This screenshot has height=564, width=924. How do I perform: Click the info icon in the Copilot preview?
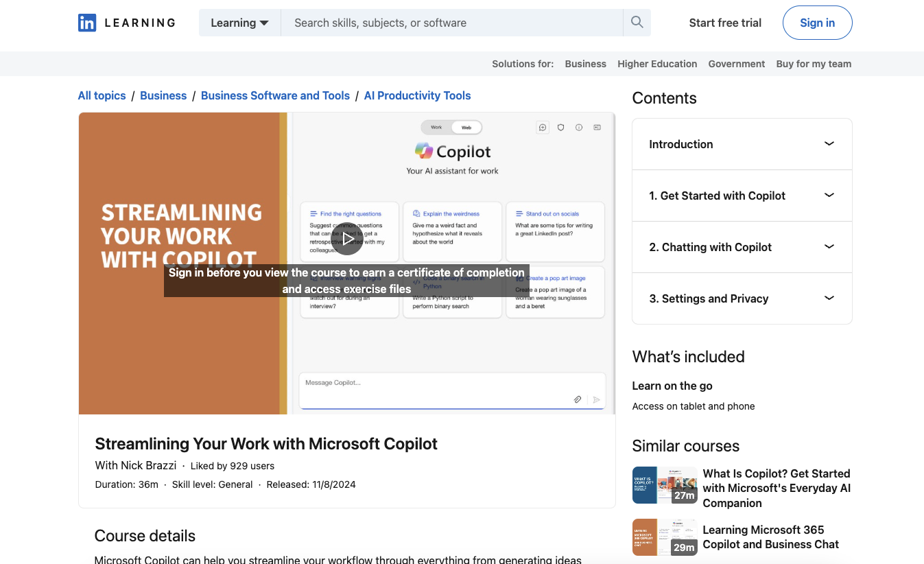pyautogui.click(x=578, y=127)
